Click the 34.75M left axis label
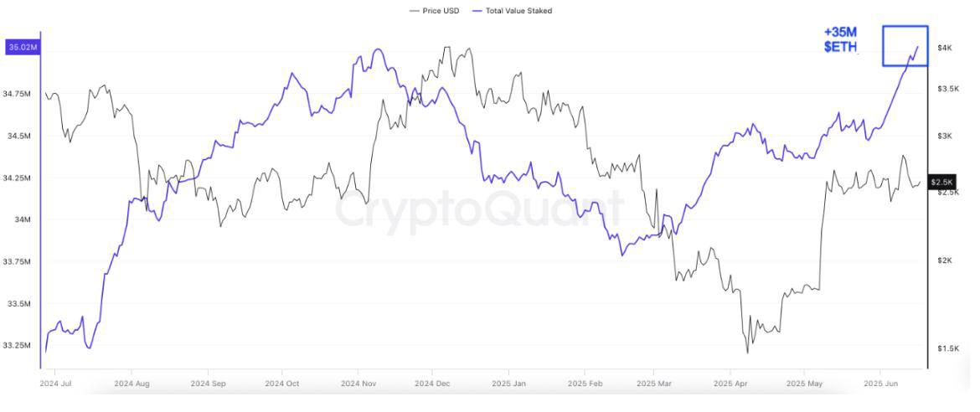 click(x=16, y=94)
